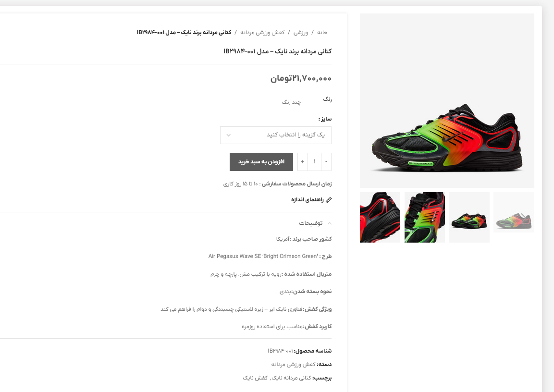Click the quantity number field

click(314, 162)
